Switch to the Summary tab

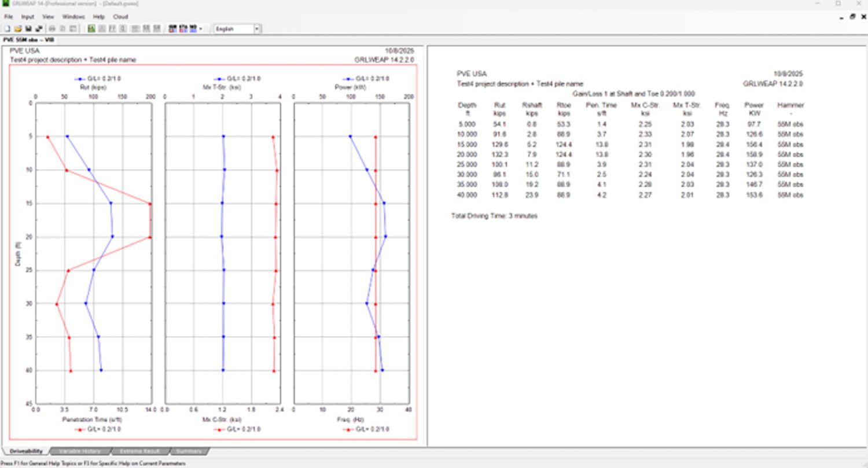tap(189, 451)
